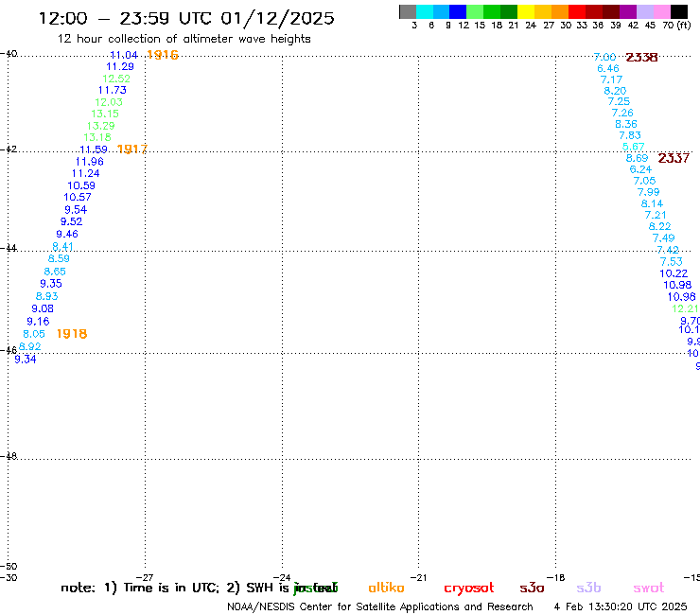
Task: Click the orange pass label '1916'
Action: [163, 55]
